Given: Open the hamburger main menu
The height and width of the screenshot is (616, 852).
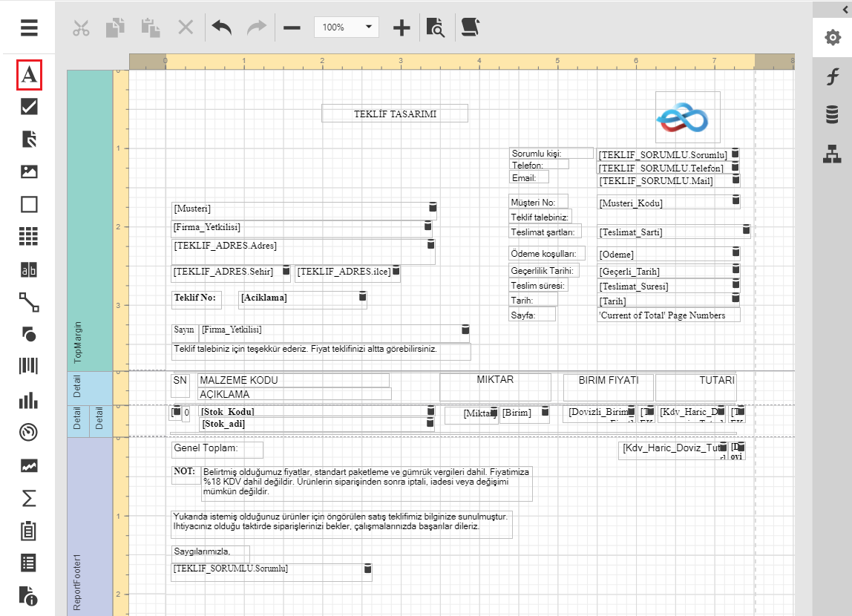Looking at the screenshot, I should [x=29, y=28].
